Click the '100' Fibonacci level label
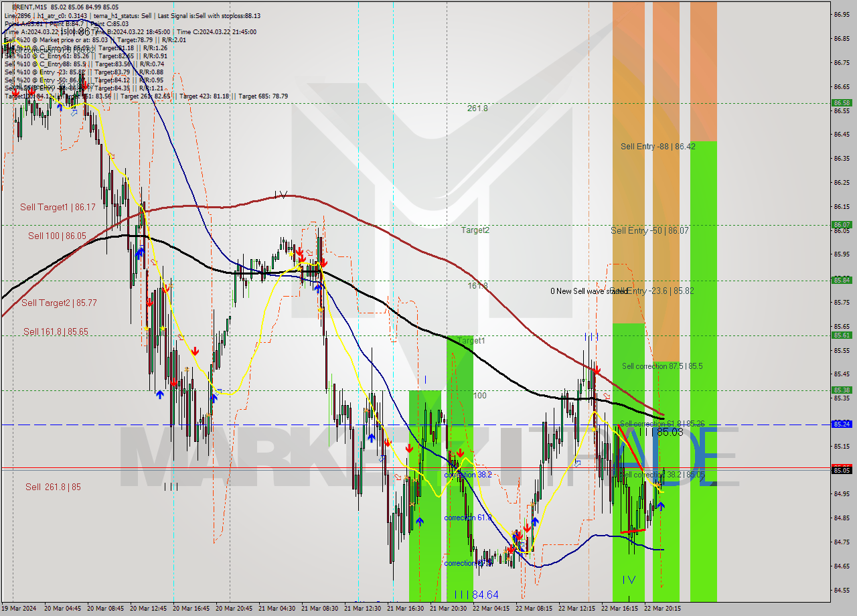The height and width of the screenshot is (616, 857). (x=480, y=396)
